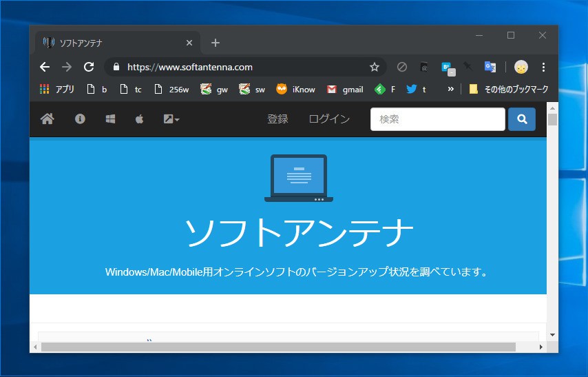
Task: Open the 'sw' bookmark
Action: [252, 90]
